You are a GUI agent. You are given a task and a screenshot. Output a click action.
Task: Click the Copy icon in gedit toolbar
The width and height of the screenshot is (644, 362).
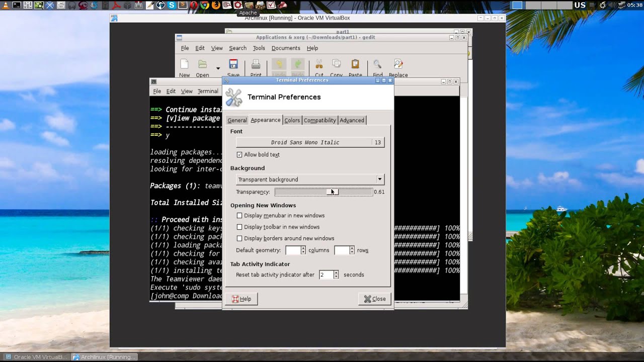[x=337, y=64]
